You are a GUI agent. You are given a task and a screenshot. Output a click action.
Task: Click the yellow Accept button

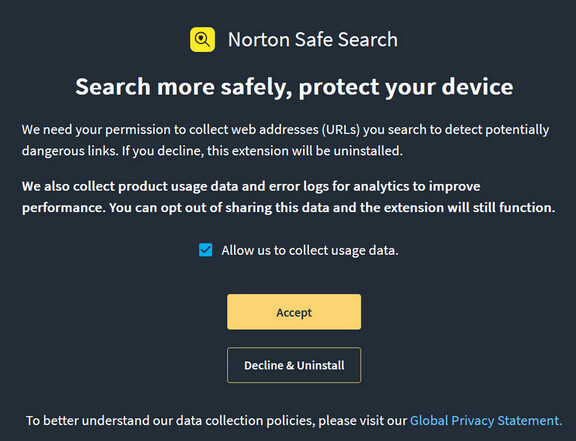coord(294,312)
